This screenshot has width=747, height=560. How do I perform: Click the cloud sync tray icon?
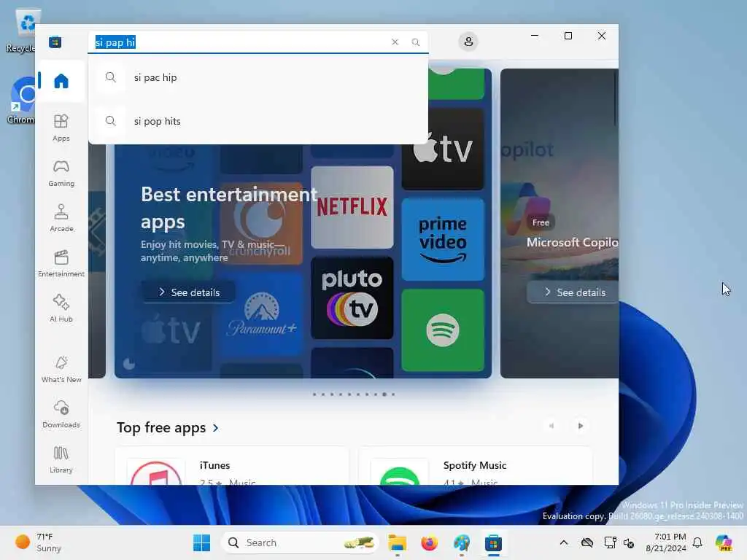tap(587, 542)
